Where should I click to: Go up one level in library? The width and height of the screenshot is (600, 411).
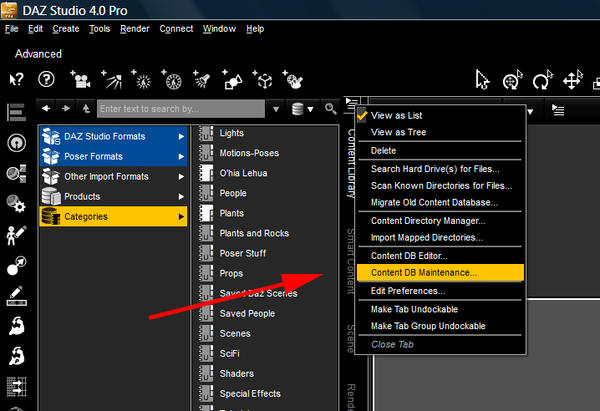point(86,109)
